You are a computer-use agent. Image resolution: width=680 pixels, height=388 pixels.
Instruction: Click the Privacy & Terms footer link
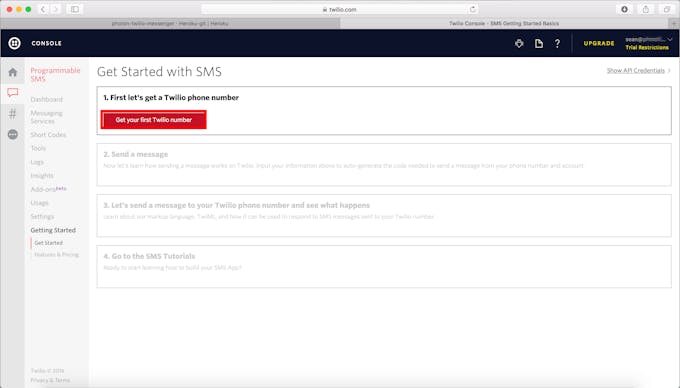[x=50, y=380]
